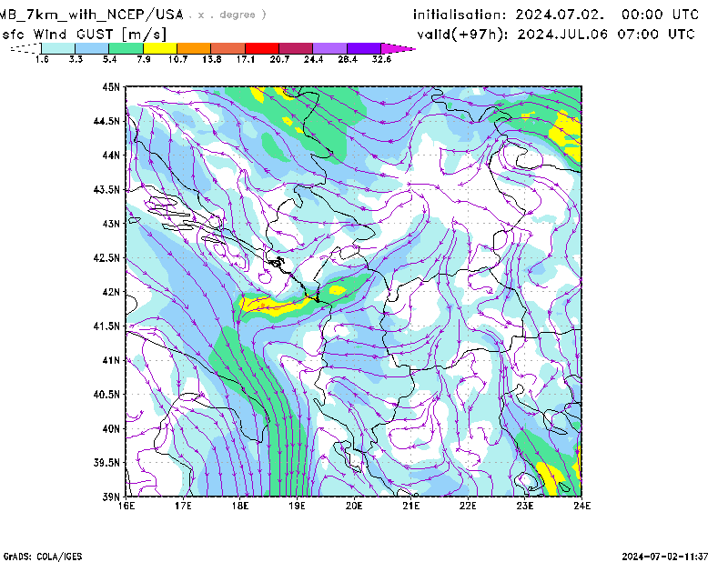728x562 pixels.
Task: Click the 40N latitude label
Action: point(111,428)
